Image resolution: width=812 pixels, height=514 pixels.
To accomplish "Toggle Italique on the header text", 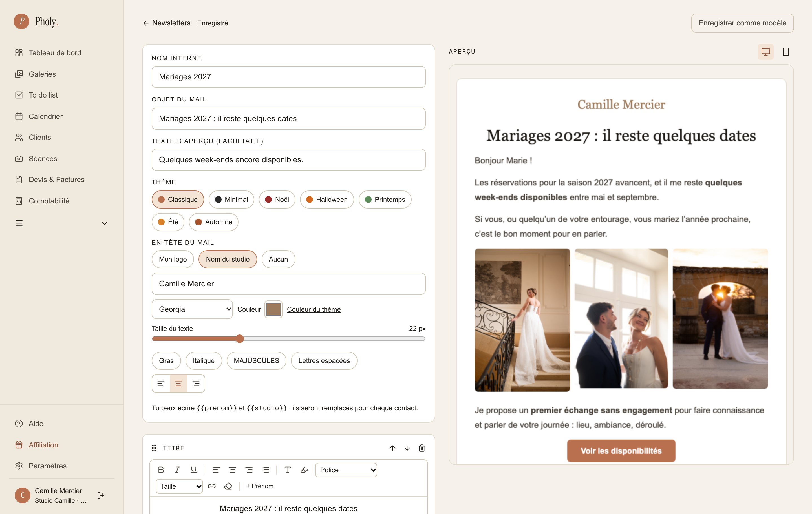I will [x=204, y=361].
